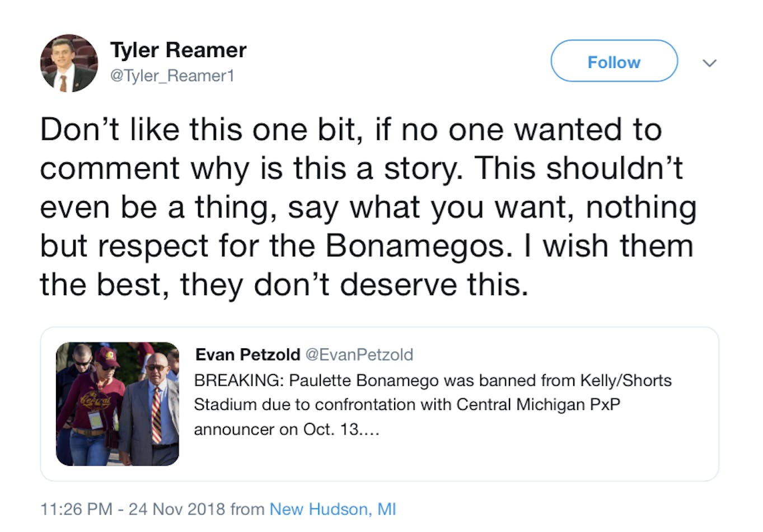Click the last line 'they don't deserve this'
Screen dimensions: 763x532
tap(354, 284)
